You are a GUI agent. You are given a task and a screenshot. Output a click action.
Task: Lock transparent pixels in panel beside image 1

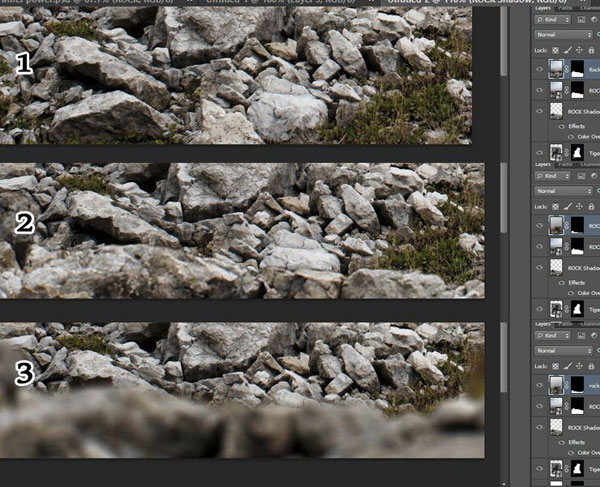point(555,50)
